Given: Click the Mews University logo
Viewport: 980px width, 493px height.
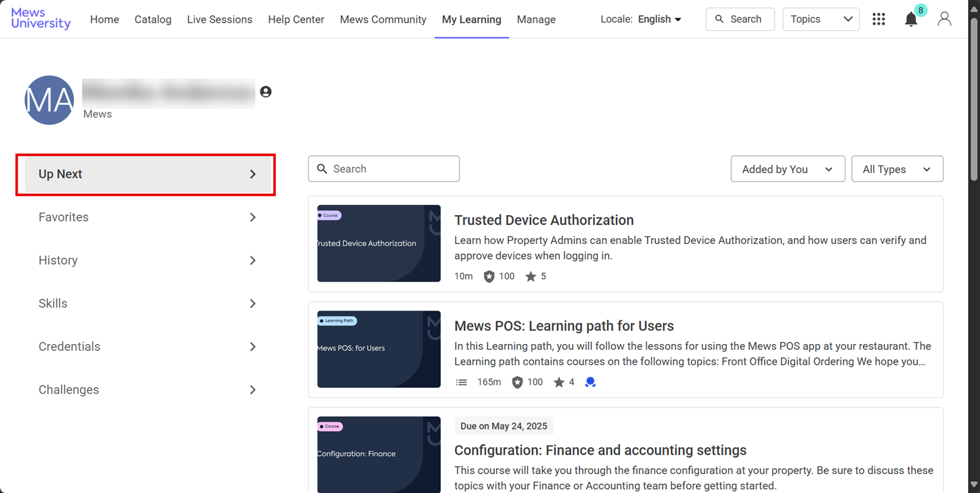Looking at the screenshot, I should [41, 19].
